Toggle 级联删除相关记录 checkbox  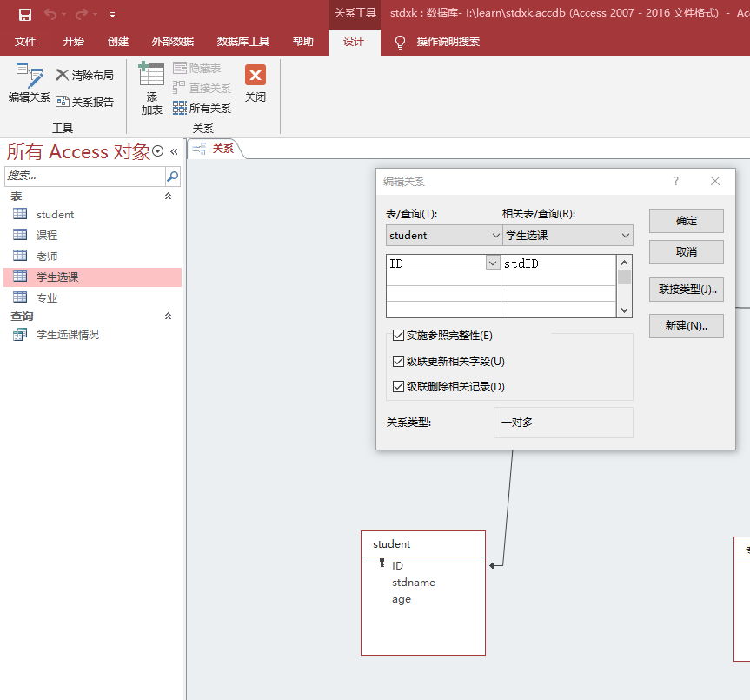(398, 386)
